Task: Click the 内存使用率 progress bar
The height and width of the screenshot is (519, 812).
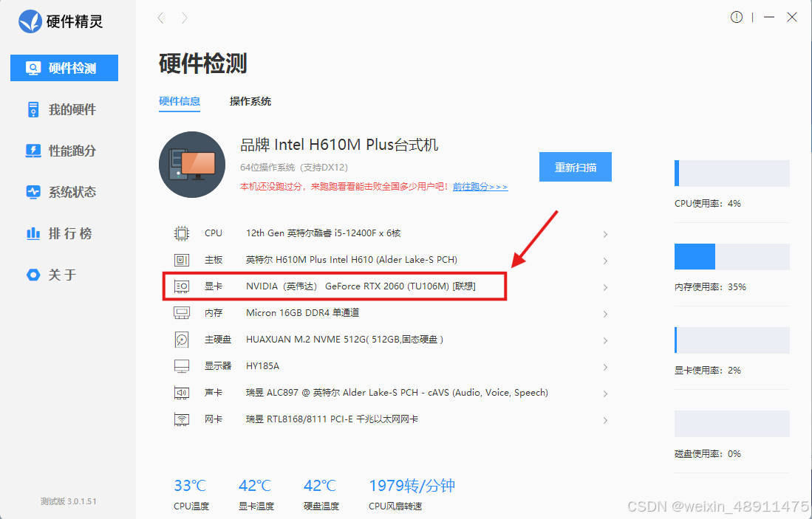Action: tap(731, 257)
